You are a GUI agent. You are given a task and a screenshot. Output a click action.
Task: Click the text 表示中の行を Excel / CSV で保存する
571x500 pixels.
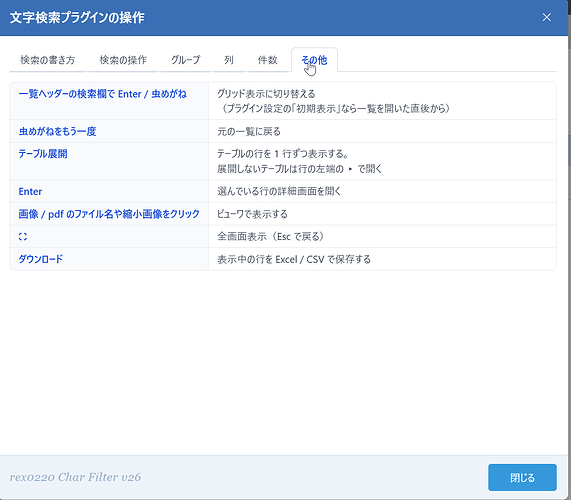click(x=294, y=259)
